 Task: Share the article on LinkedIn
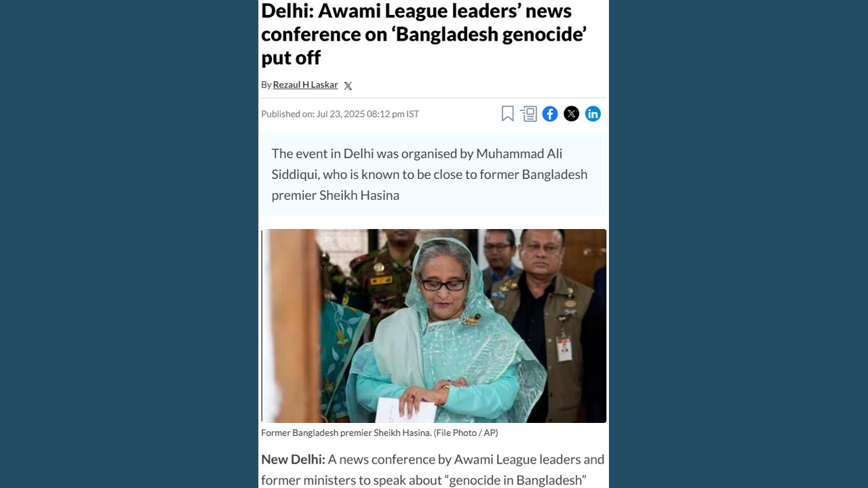click(x=593, y=114)
